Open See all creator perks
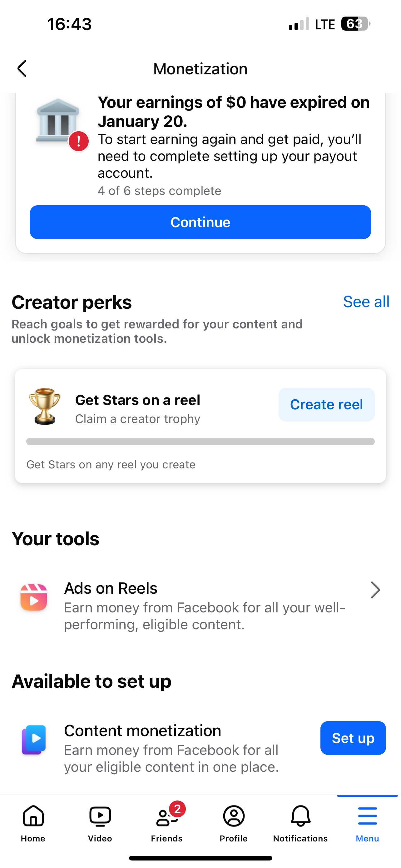The image size is (401, 868). pos(366,302)
